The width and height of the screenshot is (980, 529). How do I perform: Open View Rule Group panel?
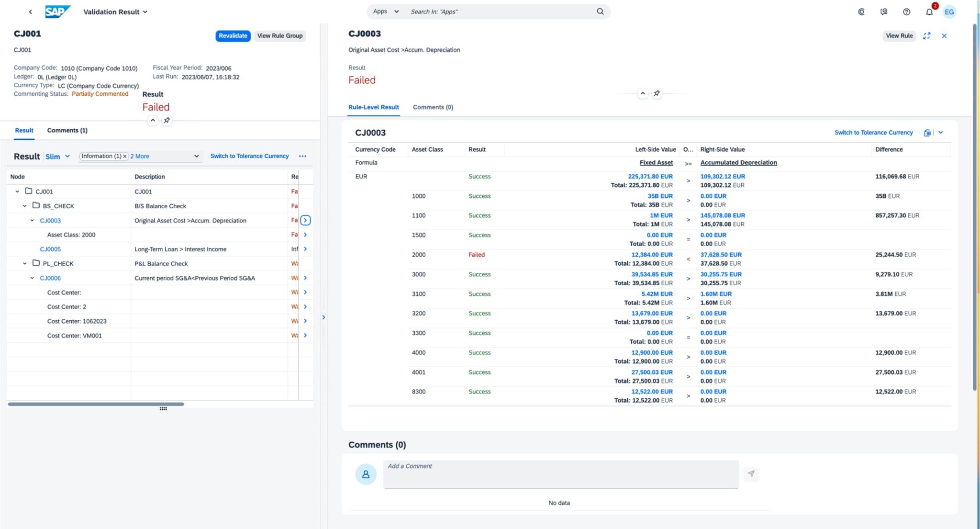pos(280,35)
